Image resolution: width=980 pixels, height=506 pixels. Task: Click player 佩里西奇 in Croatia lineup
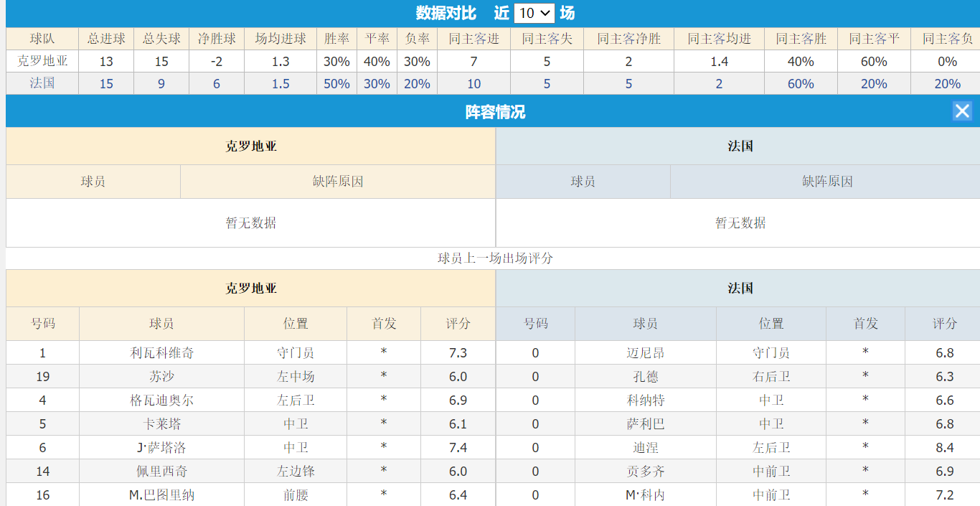point(160,471)
